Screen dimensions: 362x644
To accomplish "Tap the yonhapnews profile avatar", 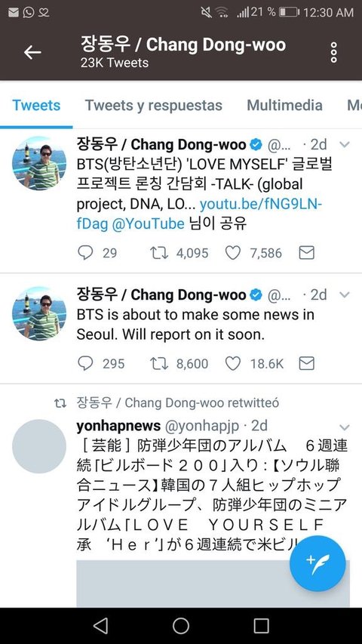I will point(39,446).
